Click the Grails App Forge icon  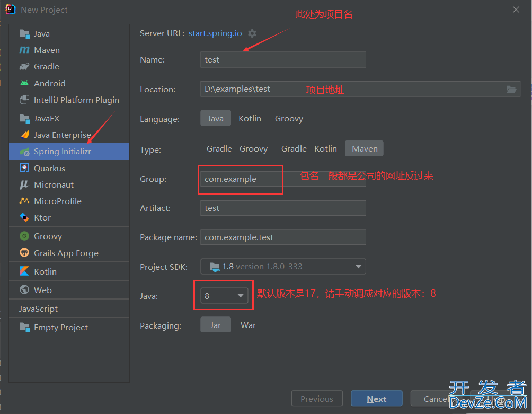point(24,253)
